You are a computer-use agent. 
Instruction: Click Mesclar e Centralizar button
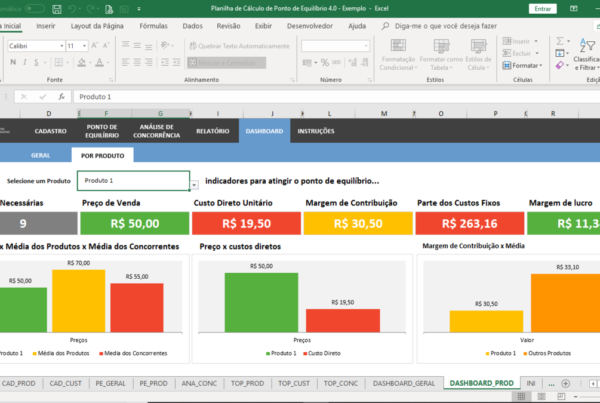227,62
